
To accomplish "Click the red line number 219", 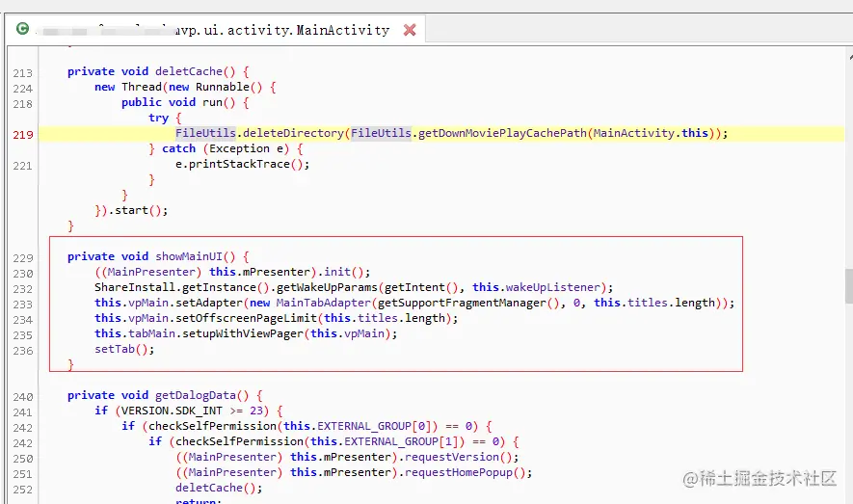I will (23, 134).
